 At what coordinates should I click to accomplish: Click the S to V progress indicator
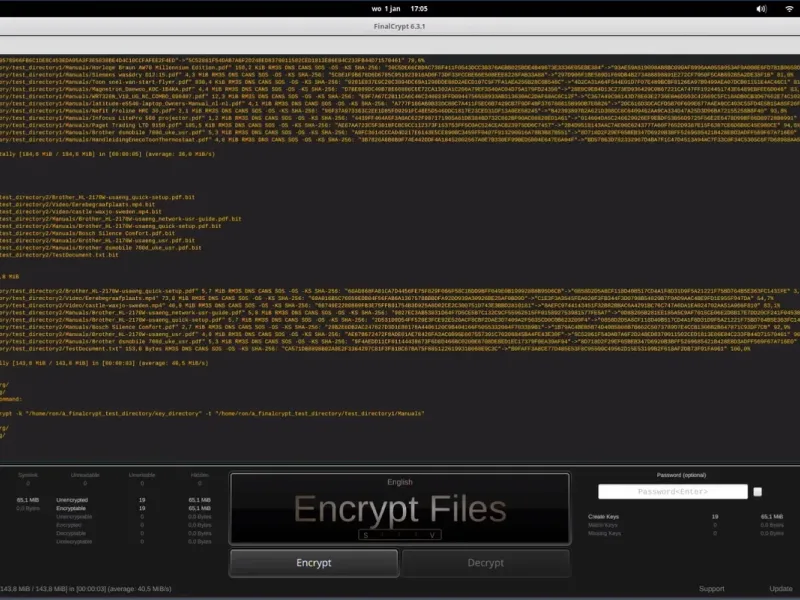pos(399,535)
